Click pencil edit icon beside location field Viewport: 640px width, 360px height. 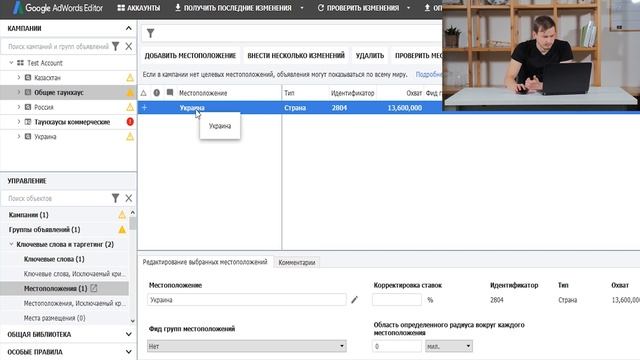pyautogui.click(x=354, y=300)
